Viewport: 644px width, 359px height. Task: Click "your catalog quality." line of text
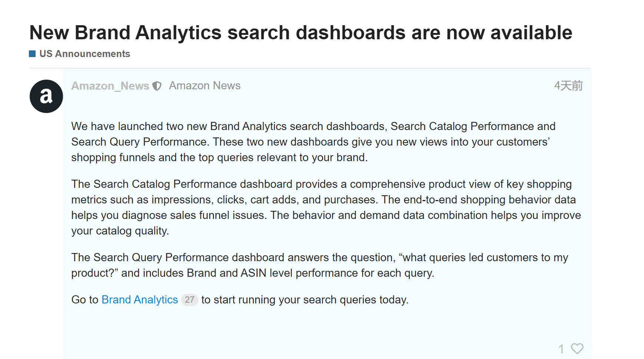pyautogui.click(x=120, y=231)
